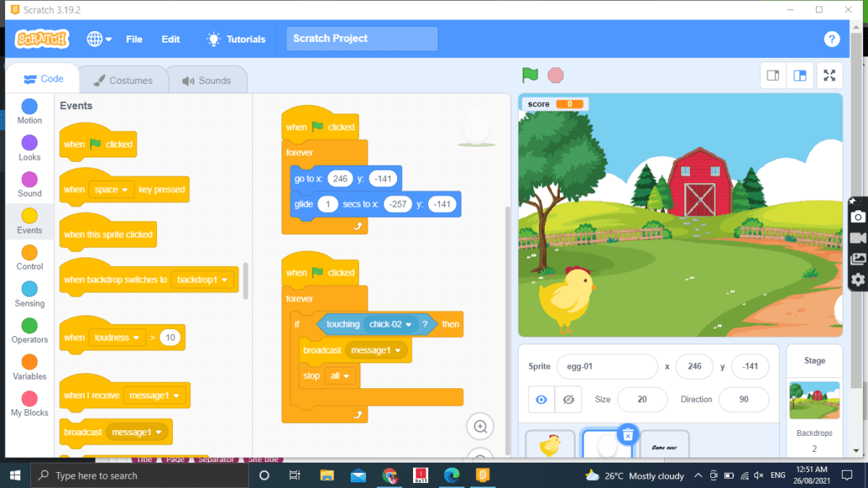Stop the project with the stop sign
The height and width of the screenshot is (488, 868).
click(x=553, y=74)
